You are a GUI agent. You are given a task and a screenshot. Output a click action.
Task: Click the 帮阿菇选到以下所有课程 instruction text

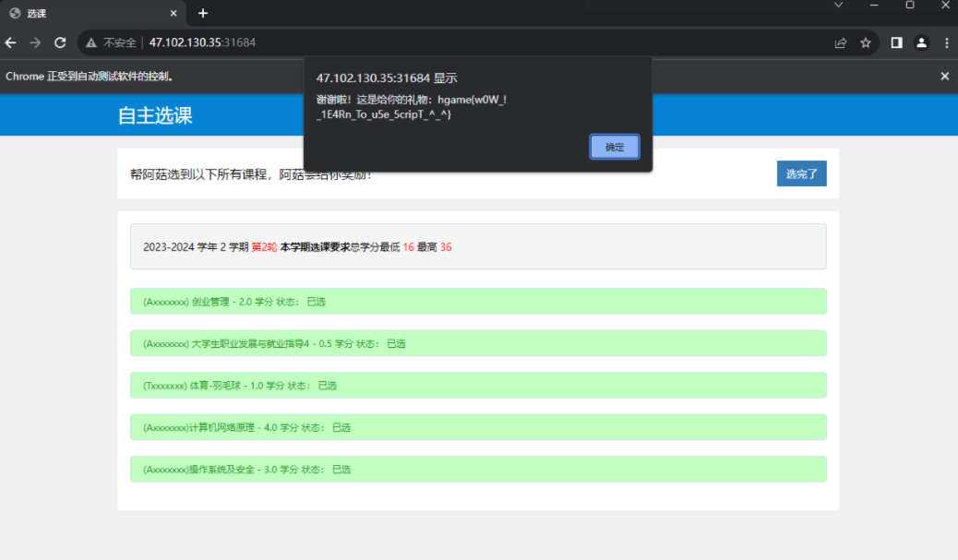pos(250,174)
